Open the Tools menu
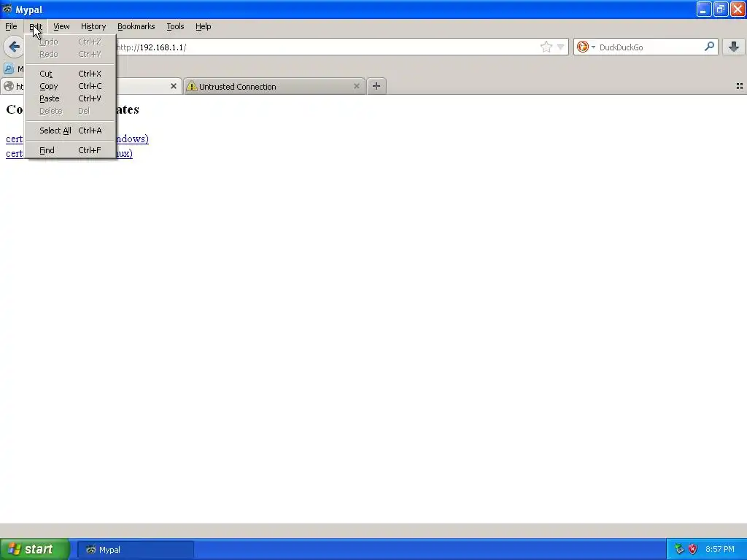 175,26
